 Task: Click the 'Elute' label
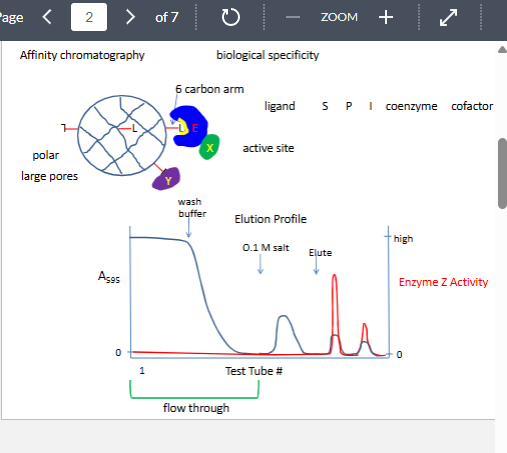coord(320,253)
